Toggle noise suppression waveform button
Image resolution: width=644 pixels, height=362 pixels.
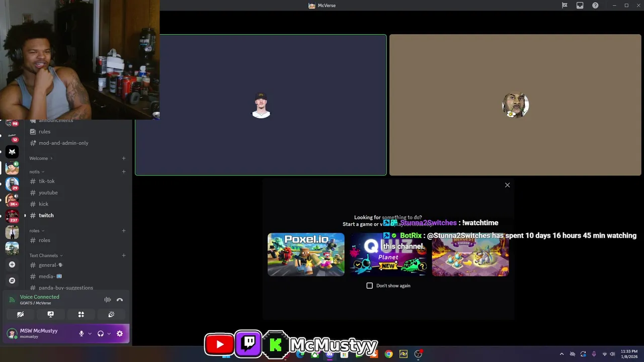(x=108, y=300)
